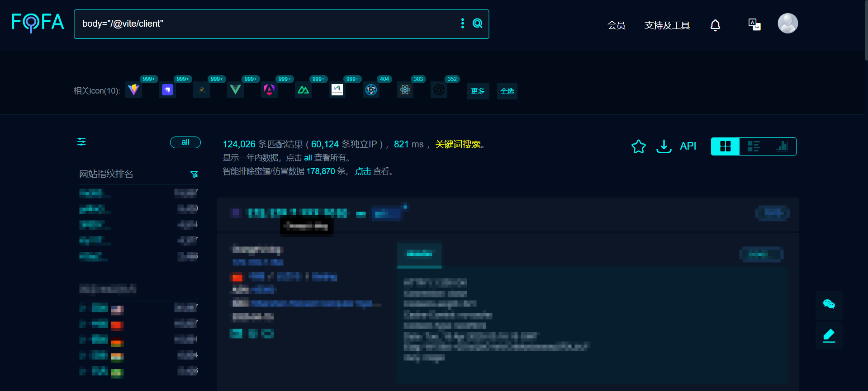Open the user avatar profile menu
Viewport: 868px width, 391px height.
[787, 24]
